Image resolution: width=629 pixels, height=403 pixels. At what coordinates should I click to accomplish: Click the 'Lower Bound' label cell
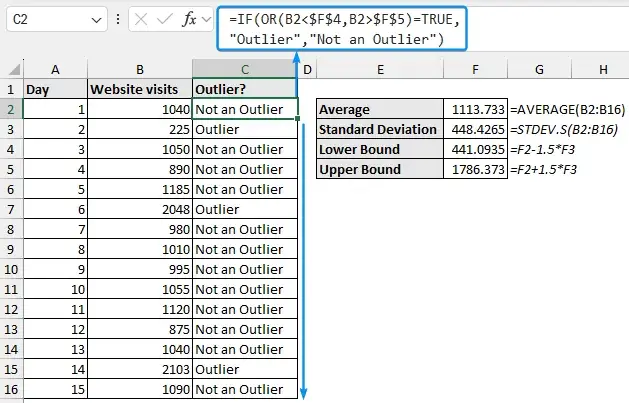(x=380, y=149)
